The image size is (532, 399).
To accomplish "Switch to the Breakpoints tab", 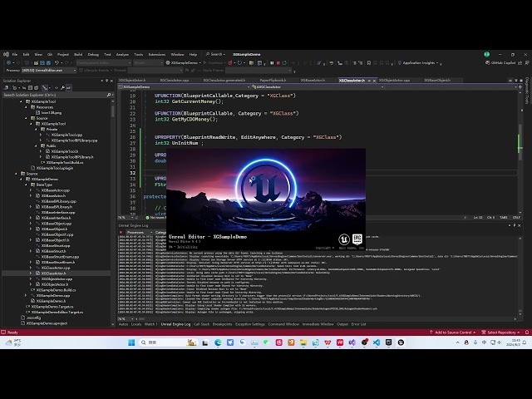I will point(222,324).
